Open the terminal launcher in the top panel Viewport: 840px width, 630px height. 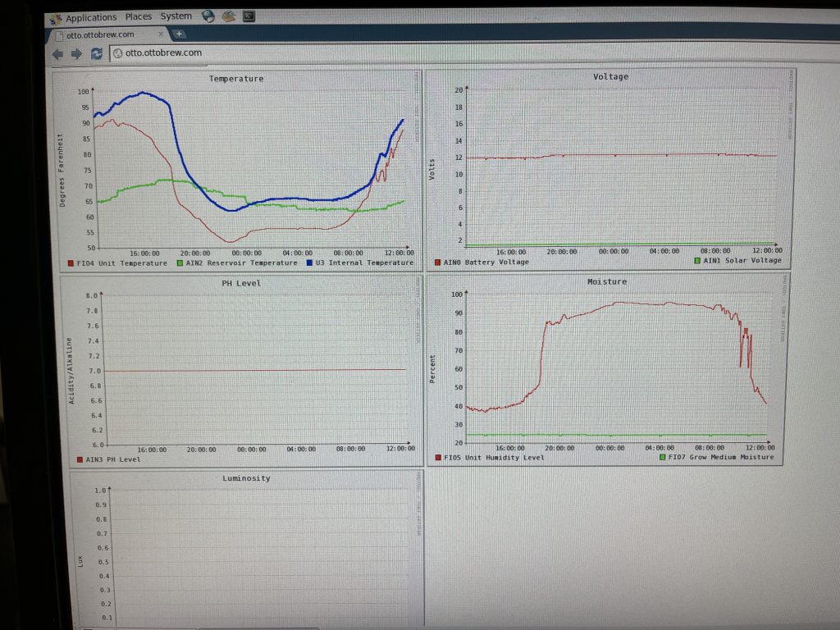249,16
